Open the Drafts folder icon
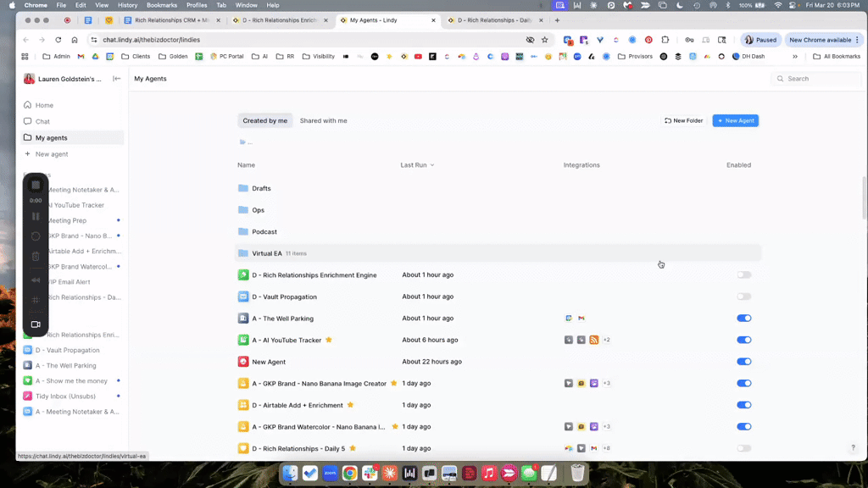The image size is (868, 488). pyautogui.click(x=243, y=188)
